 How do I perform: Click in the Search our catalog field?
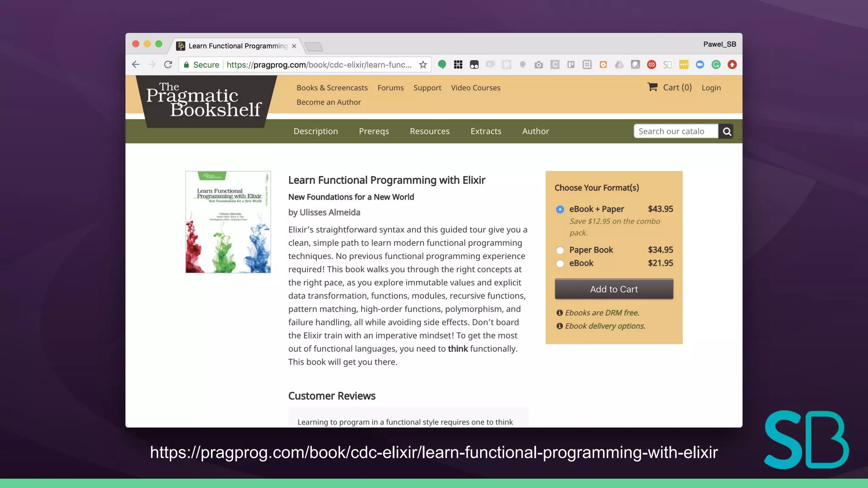(676, 131)
